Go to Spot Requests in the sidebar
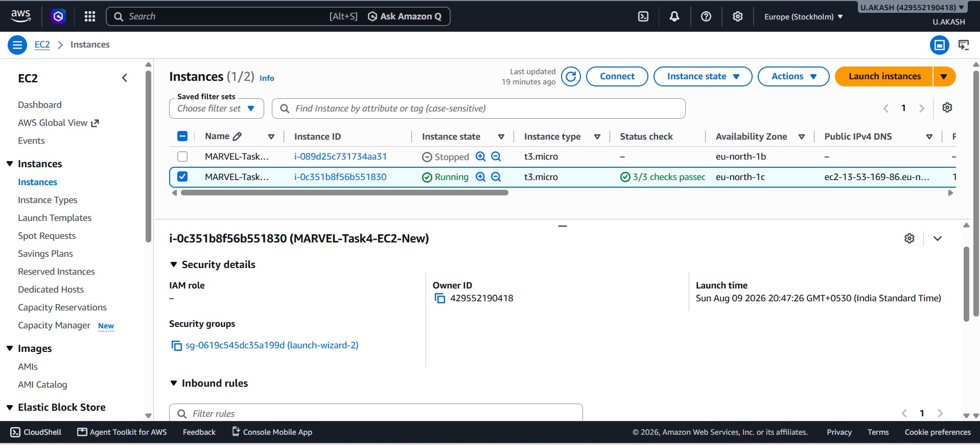 coord(46,236)
